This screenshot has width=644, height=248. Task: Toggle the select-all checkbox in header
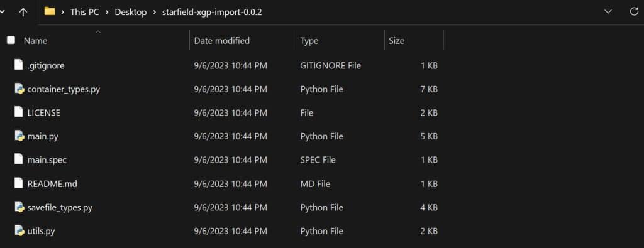pyautogui.click(x=11, y=40)
